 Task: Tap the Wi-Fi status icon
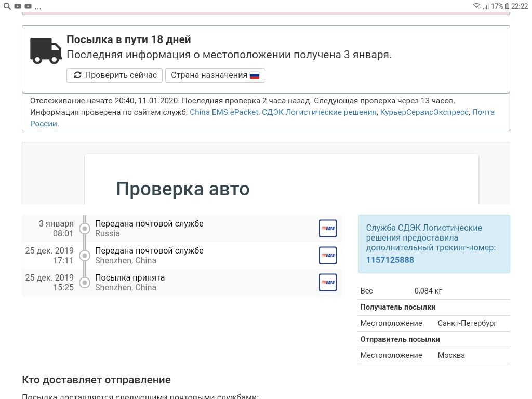pos(476,6)
